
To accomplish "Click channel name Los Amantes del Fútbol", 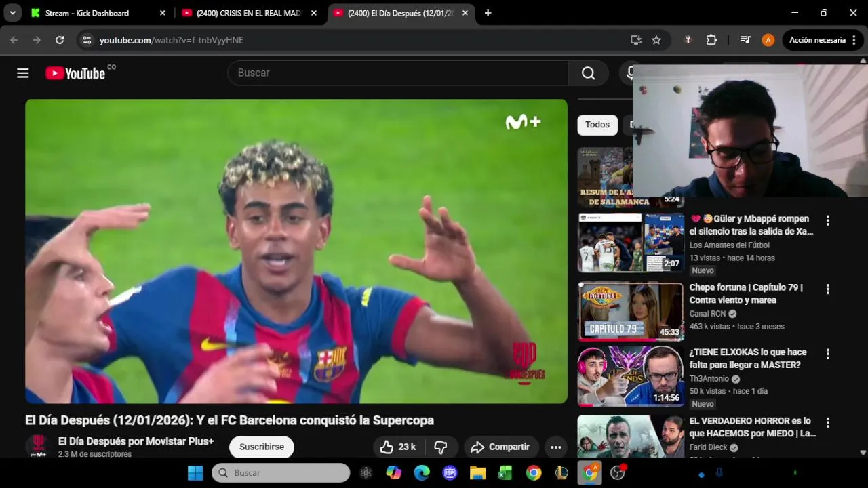I will pyautogui.click(x=730, y=245).
